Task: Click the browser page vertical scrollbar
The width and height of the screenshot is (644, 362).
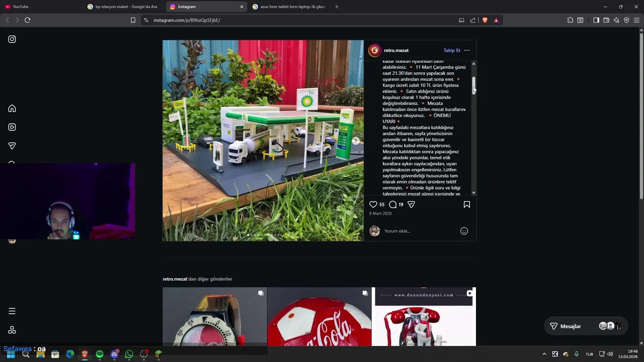Action: point(641,116)
